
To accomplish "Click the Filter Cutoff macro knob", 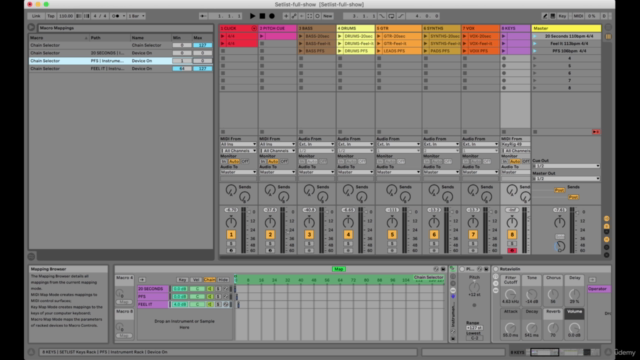I will [x=510, y=294].
